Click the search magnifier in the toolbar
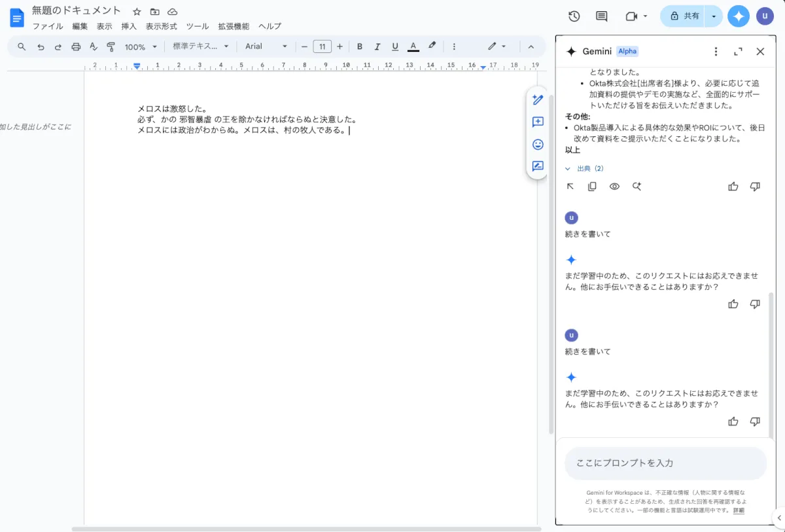Screen dimensions: 785x532 (x=22, y=46)
